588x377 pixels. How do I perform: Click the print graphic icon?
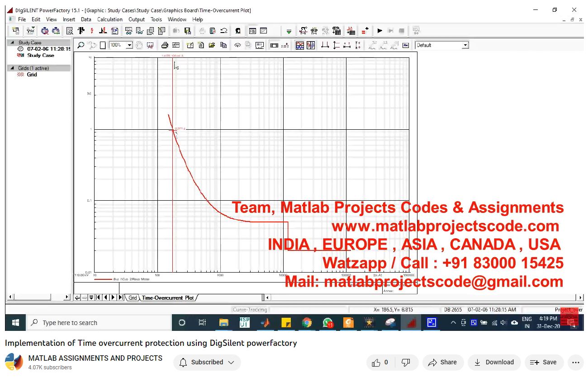pyautogui.click(x=165, y=45)
